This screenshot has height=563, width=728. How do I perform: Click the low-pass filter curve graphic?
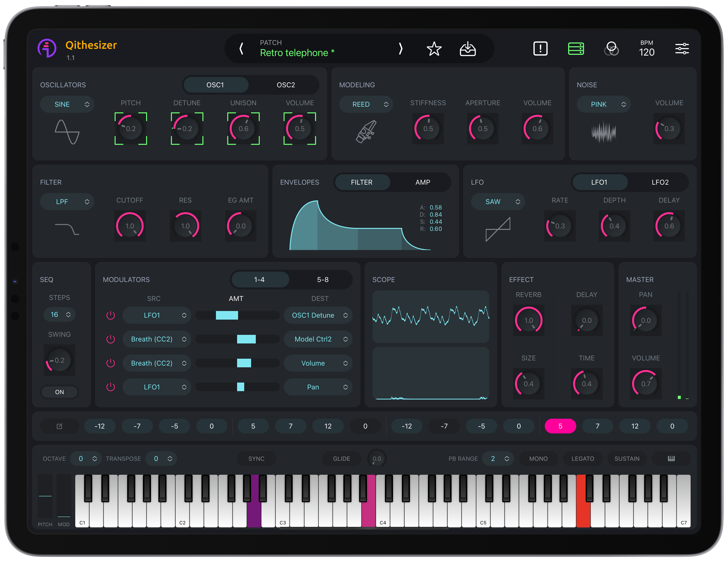click(x=67, y=229)
